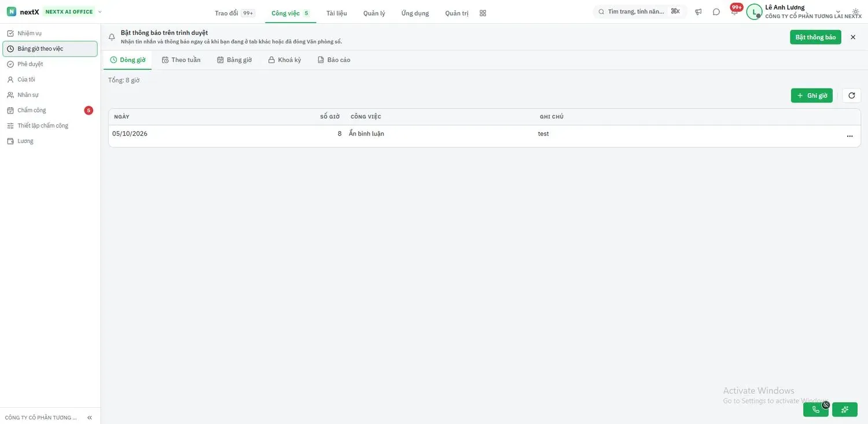
Task: Click the Bật thông báo button
Action: tap(815, 37)
